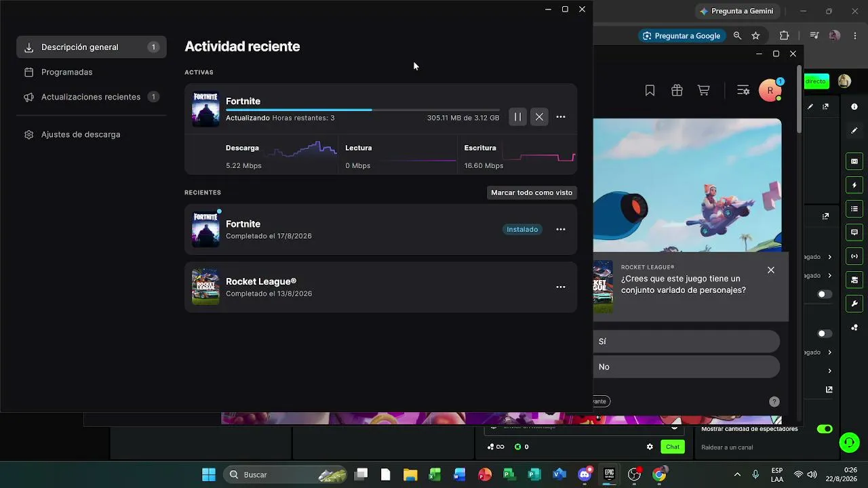868x488 pixels.
Task: Click Preguntar a Google lens button
Action: [x=681, y=36]
